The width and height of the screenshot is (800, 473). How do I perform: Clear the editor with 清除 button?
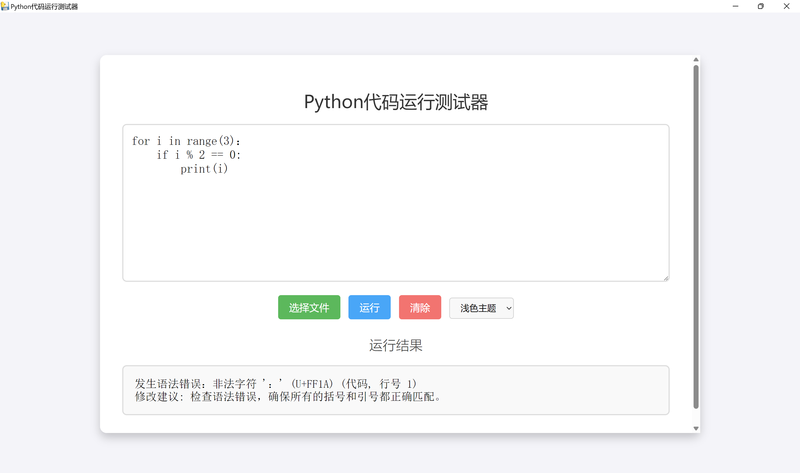(420, 307)
